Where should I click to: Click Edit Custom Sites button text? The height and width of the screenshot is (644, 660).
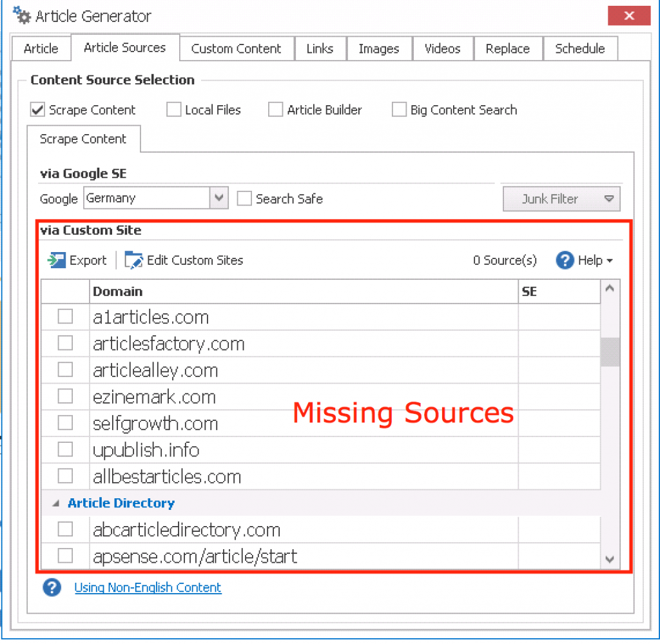[195, 260]
